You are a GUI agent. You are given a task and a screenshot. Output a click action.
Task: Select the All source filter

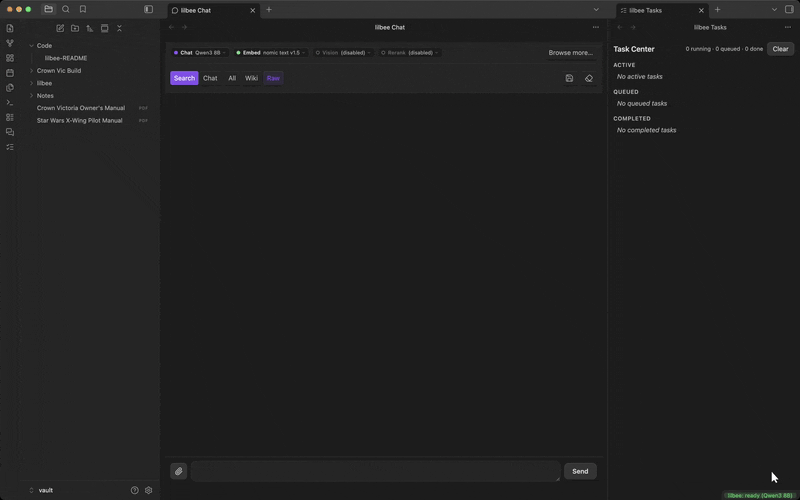tap(232, 78)
